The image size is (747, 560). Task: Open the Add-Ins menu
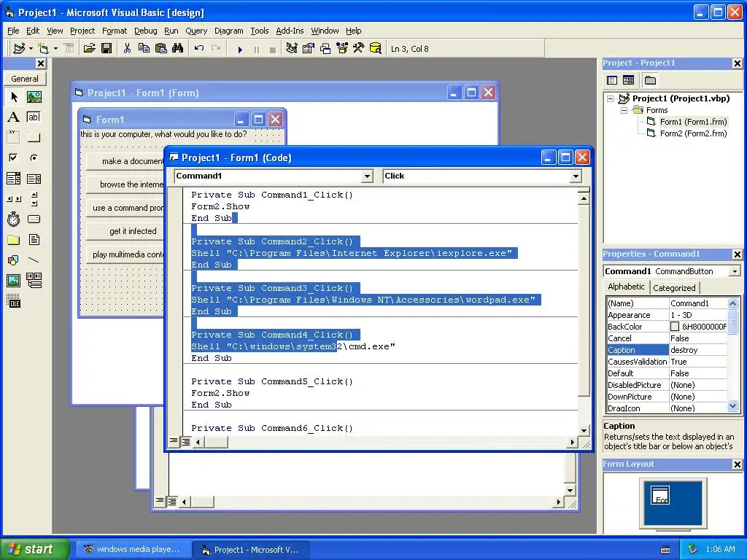pos(290,31)
